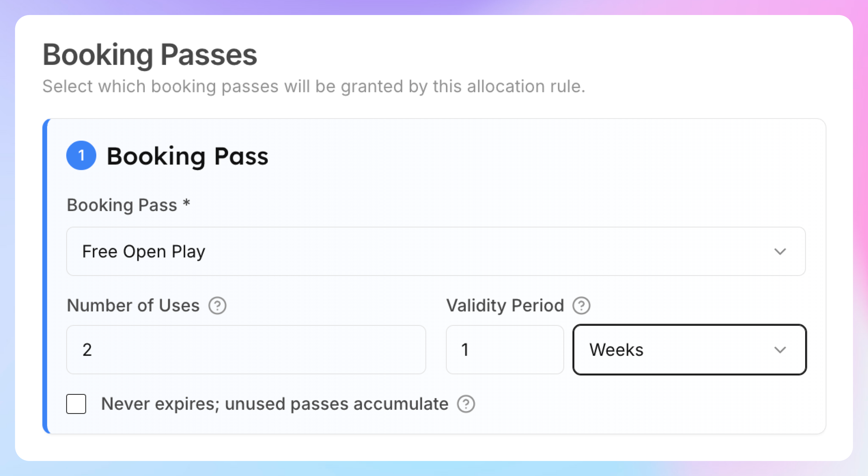
Task: Click the blue accent bar on card edge
Action: (x=45, y=276)
